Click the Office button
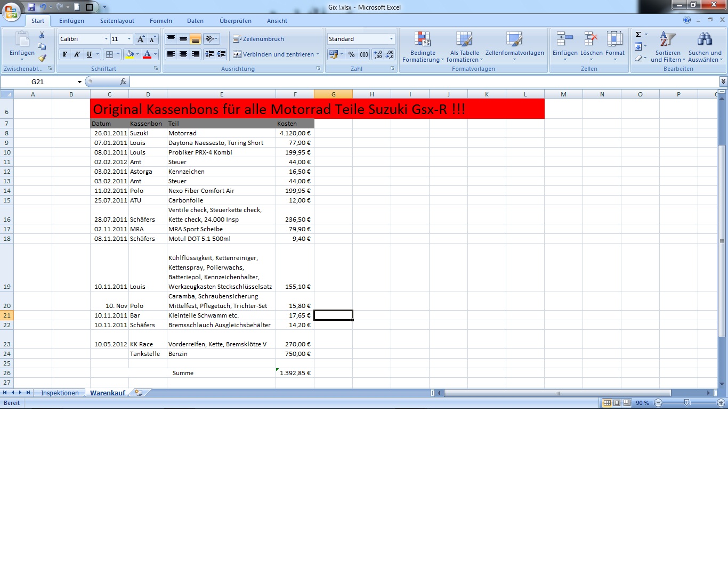 point(11,11)
